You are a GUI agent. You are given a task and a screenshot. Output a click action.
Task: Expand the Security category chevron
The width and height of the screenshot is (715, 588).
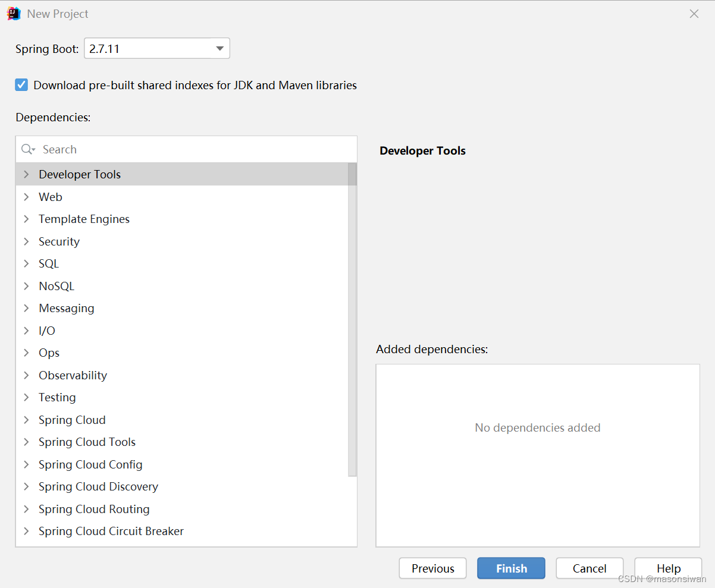26,241
